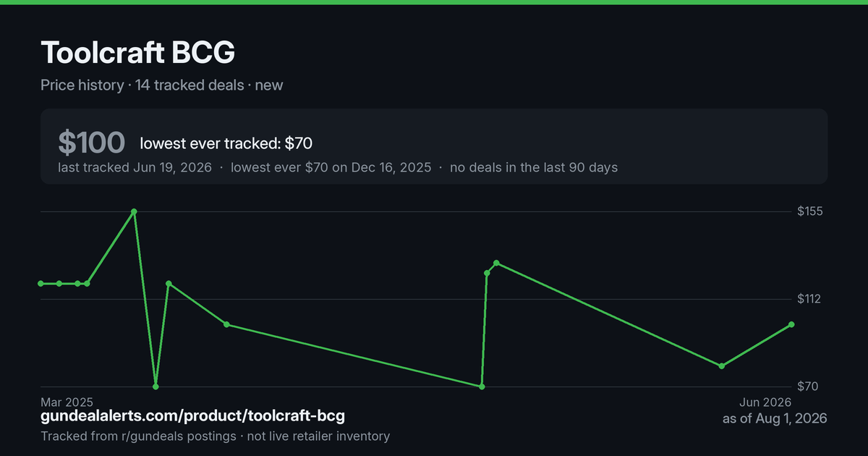Viewport: 868px width, 456px height.
Task: Click the $112 axis label
Action: (x=810, y=299)
